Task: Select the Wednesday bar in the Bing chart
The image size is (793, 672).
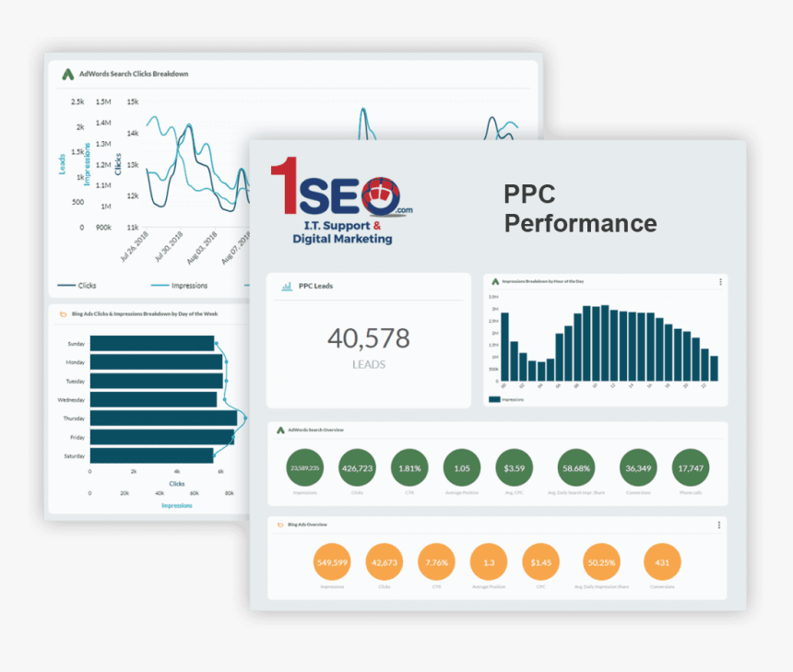Action: point(154,399)
